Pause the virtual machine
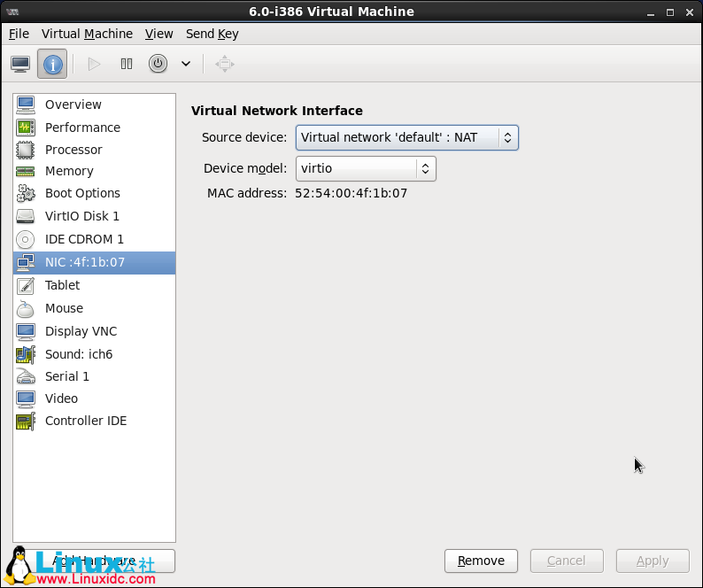The width and height of the screenshot is (703, 588). (x=127, y=64)
